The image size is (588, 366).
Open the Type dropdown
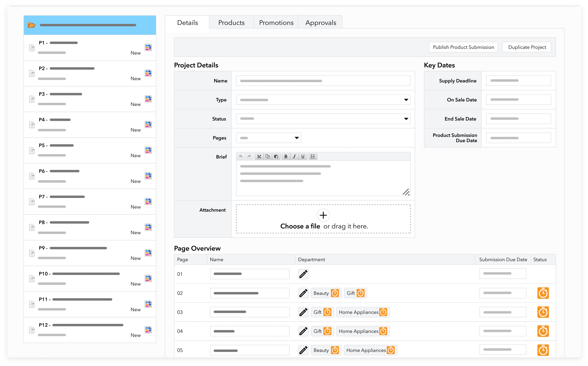click(x=323, y=100)
